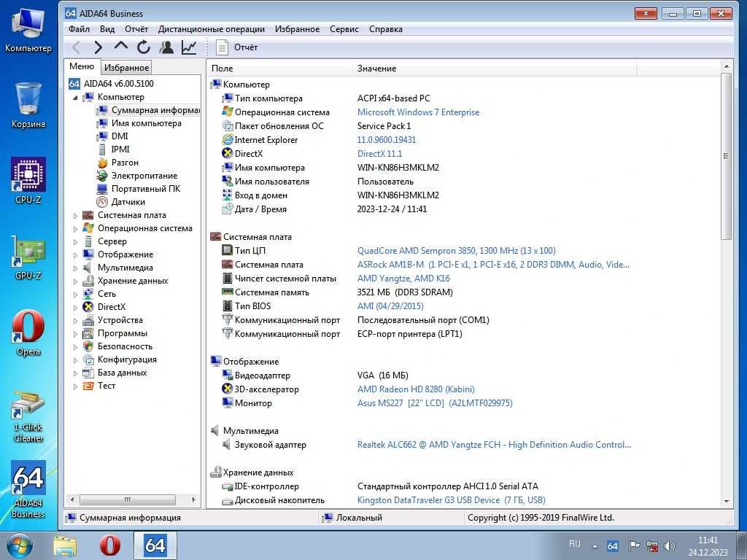Open the graph toolbar icon

(x=189, y=47)
